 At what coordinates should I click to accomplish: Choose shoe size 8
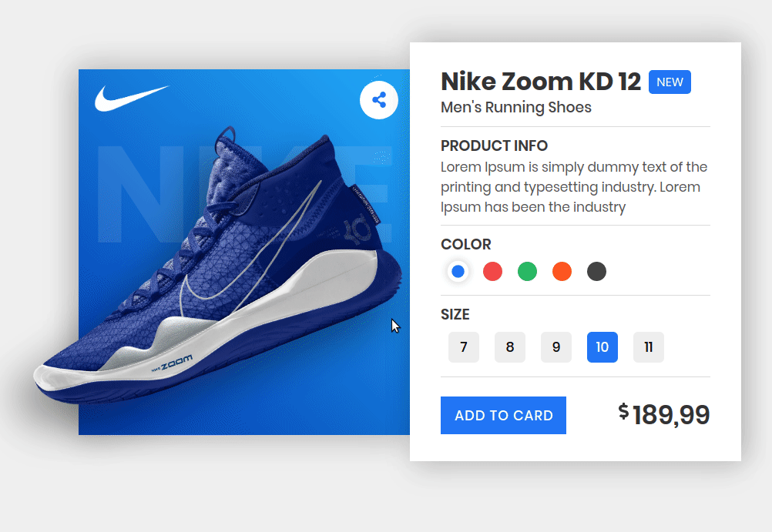coord(510,347)
